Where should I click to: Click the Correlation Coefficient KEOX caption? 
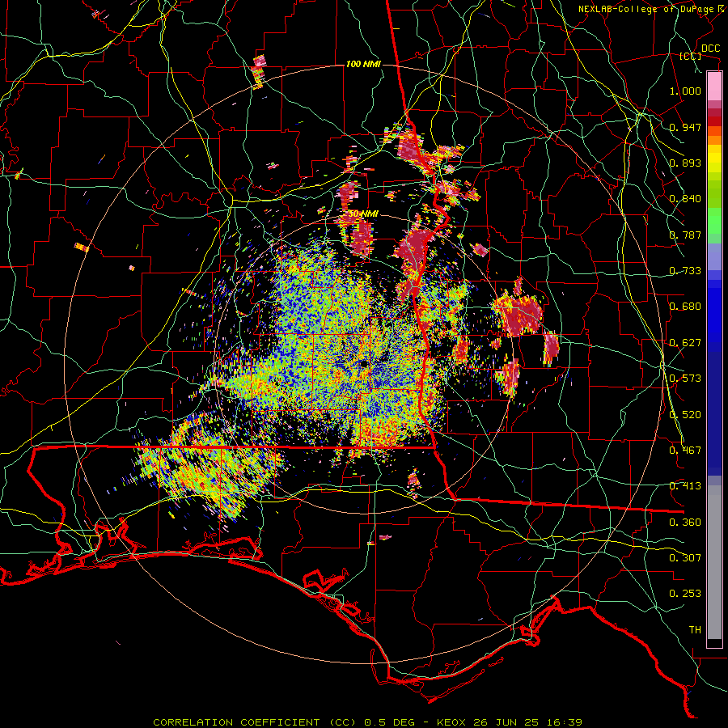(367, 722)
